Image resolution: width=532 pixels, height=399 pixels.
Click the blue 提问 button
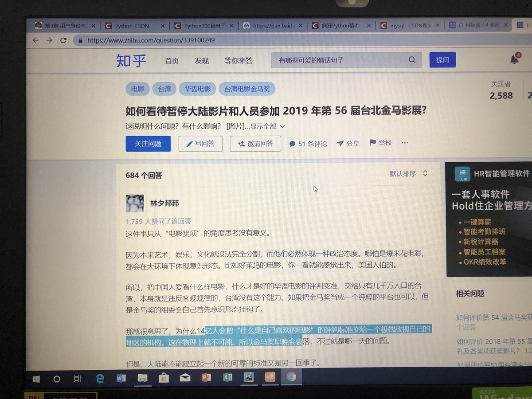(x=442, y=60)
